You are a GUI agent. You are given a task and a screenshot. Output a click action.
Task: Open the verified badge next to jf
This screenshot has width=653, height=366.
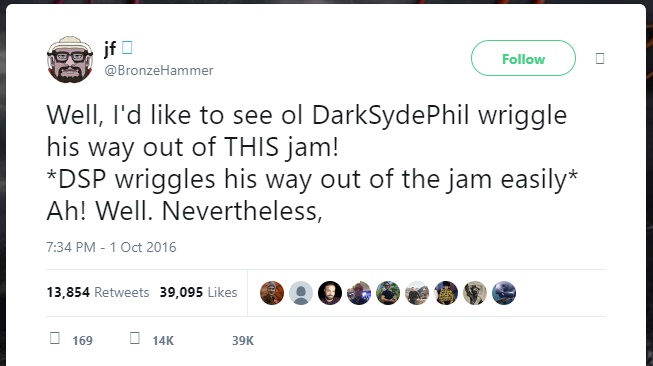point(127,47)
